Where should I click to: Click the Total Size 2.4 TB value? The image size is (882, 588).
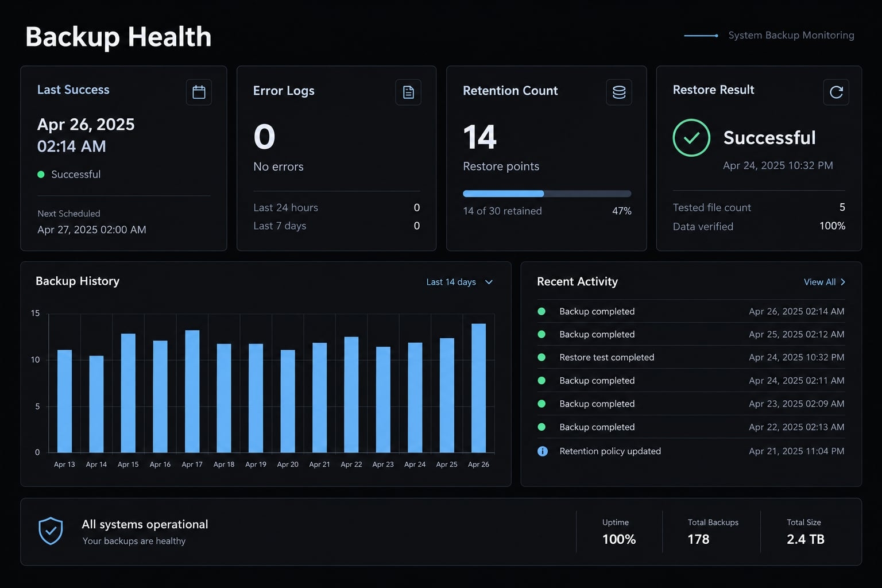[805, 539]
